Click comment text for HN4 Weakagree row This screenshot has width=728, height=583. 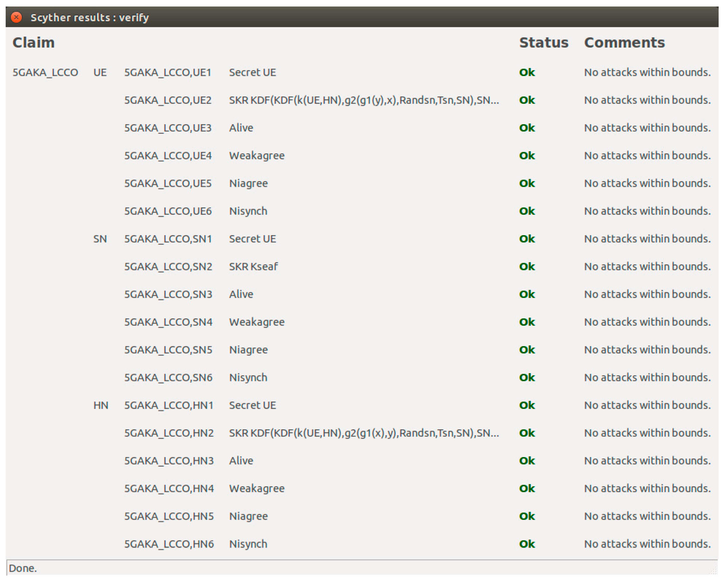(647, 488)
